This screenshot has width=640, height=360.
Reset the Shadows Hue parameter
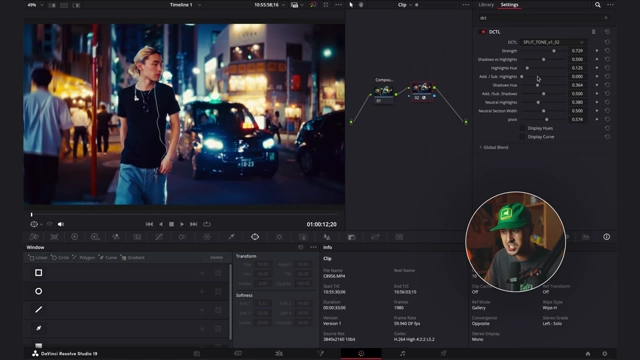tap(607, 85)
